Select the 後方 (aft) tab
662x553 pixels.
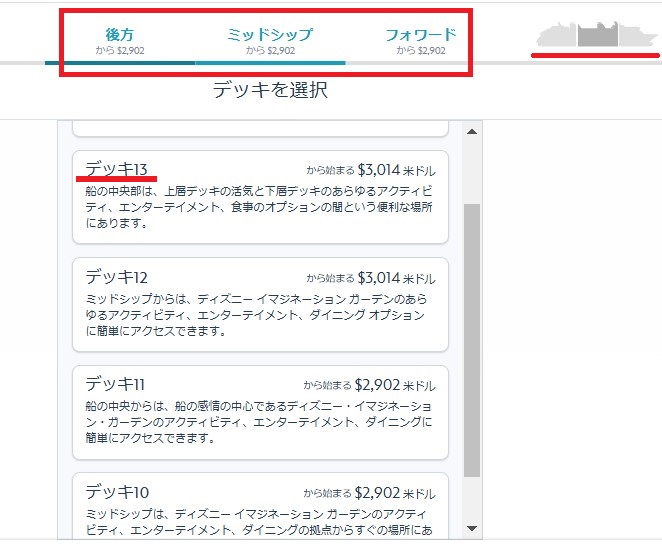coord(120,41)
